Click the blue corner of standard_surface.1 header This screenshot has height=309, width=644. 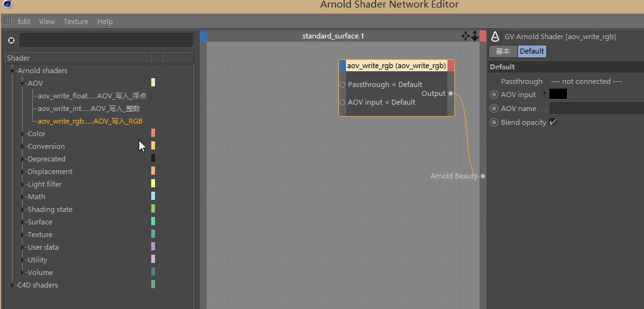pos(204,36)
